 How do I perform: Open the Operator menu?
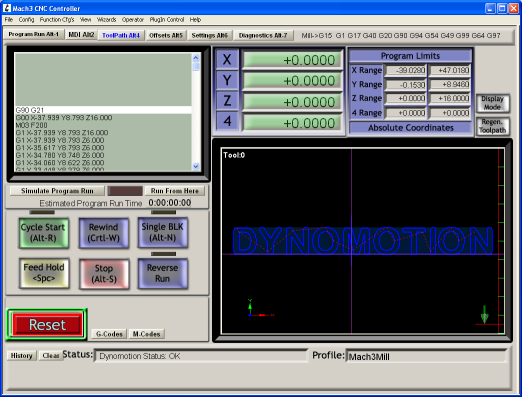coord(133,20)
